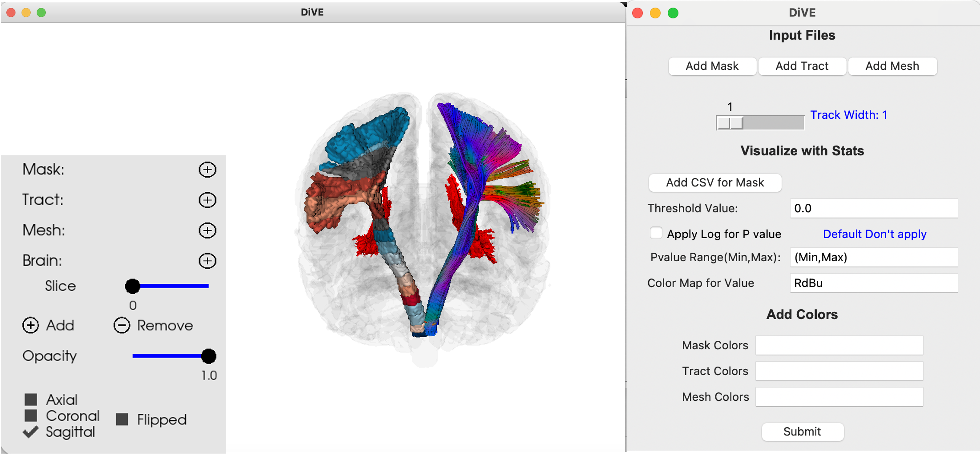Click the Color Map for Value field

click(x=874, y=283)
